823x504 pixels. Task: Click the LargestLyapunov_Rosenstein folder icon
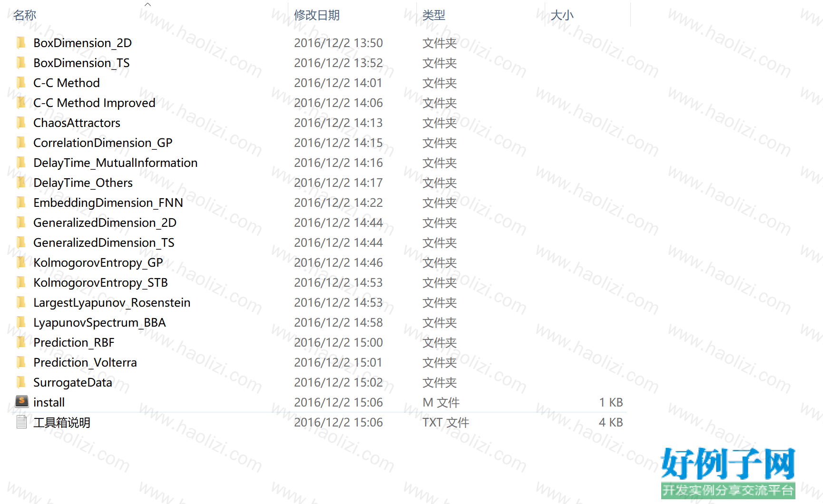coord(21,302)
